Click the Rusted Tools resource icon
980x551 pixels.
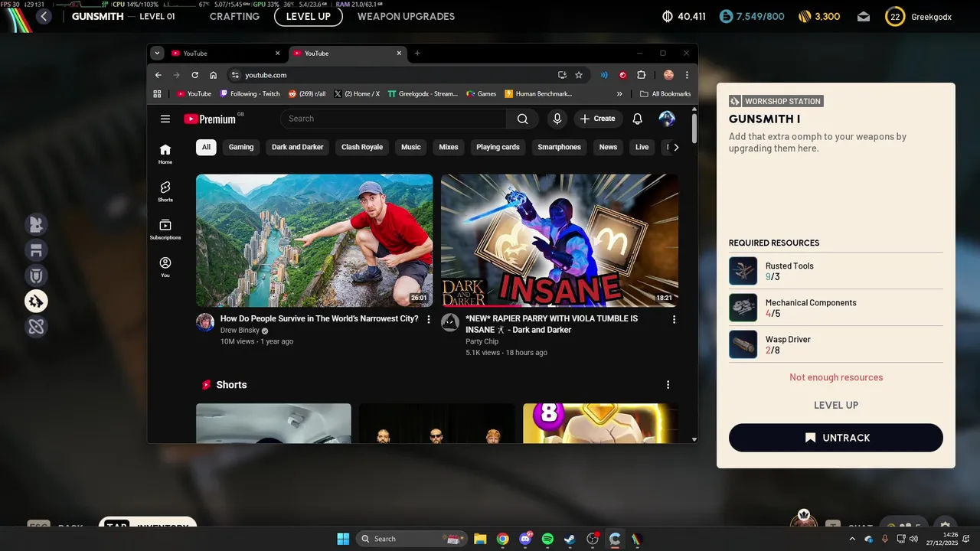pyautogui.click(x=743, y=271)
